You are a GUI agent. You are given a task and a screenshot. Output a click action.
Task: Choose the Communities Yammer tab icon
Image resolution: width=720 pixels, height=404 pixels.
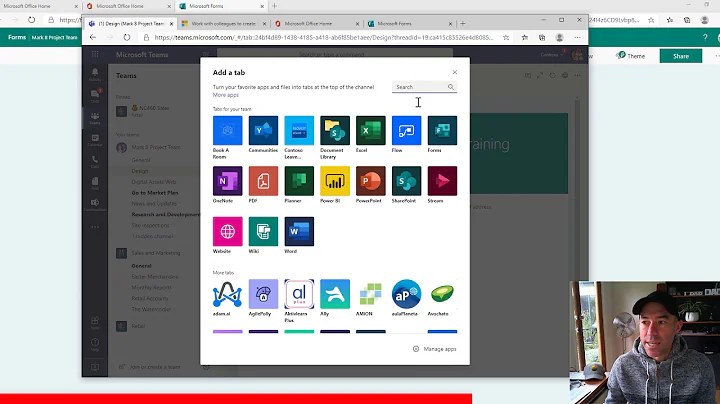263,130
